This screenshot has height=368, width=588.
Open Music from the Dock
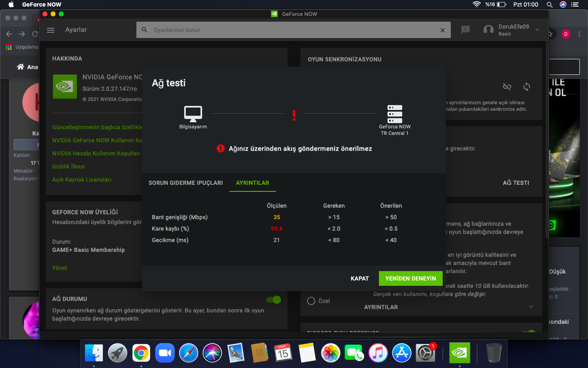coord(378,352)
